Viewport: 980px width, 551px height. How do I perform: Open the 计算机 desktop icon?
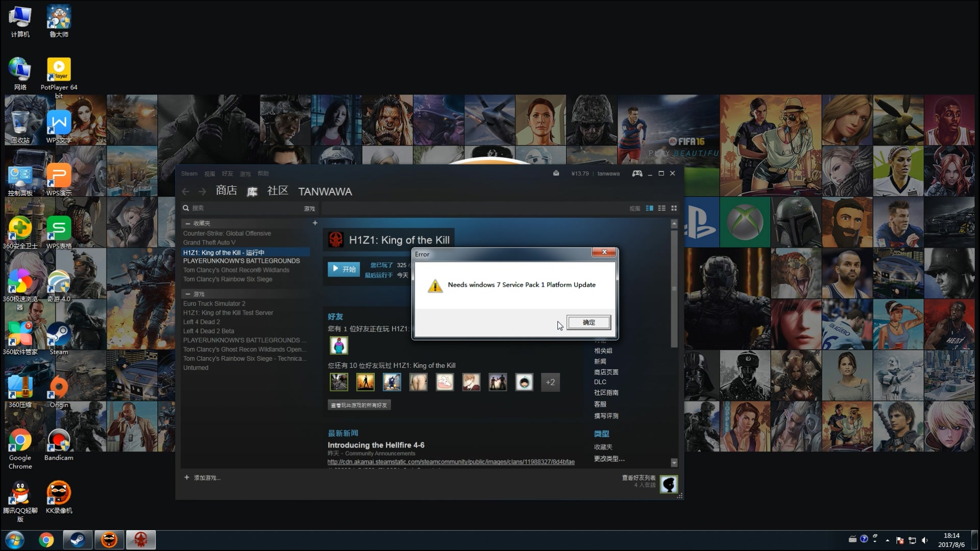click(x=20, y=21)
